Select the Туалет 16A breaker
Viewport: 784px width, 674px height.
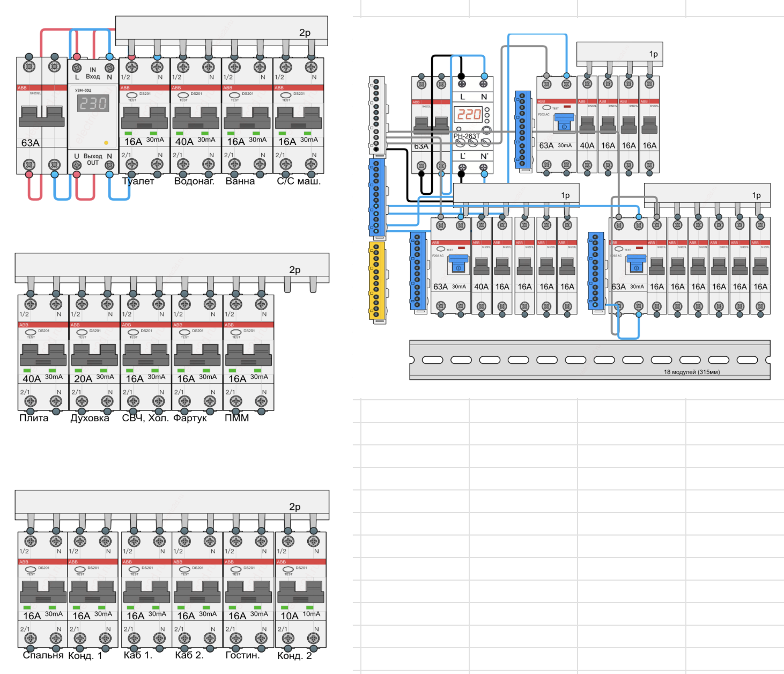[144, 115]
